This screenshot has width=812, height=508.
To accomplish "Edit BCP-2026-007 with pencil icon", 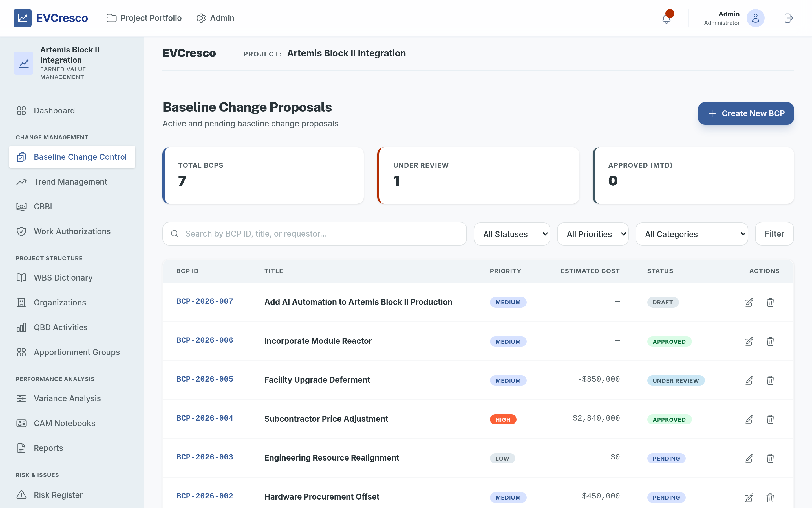I will 749,302.
